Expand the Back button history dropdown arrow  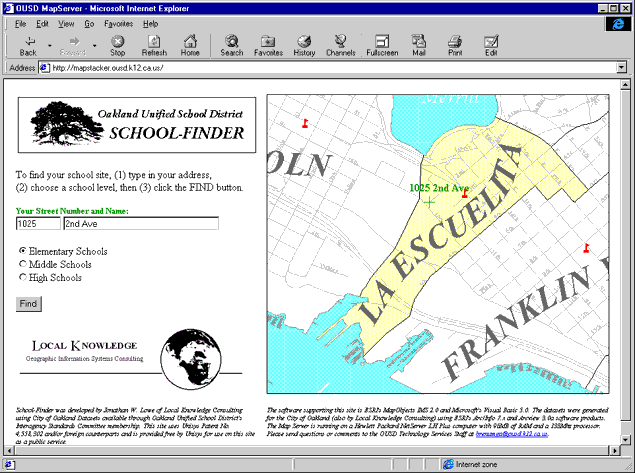(x=49, y=45)
